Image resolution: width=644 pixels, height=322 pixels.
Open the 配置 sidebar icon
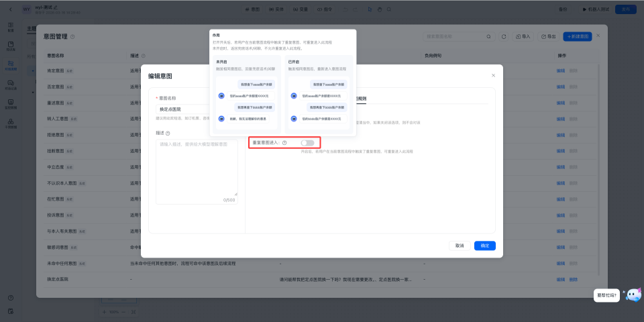(11, 28)
